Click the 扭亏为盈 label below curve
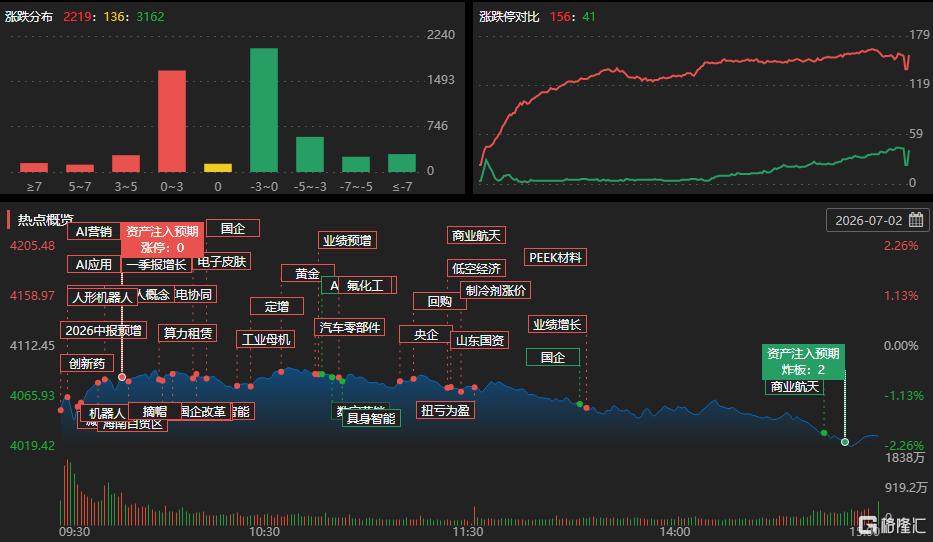Image resolution: width=933 pixels, height=542 pixels. click(445, 410)
